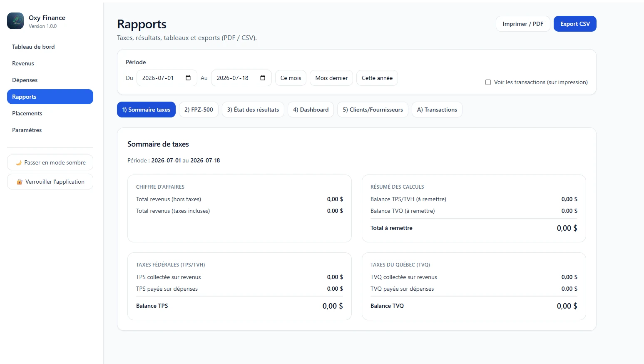Click the start date field 2026-07-01
The image size is (644, 364).
(x=167, y=78)
